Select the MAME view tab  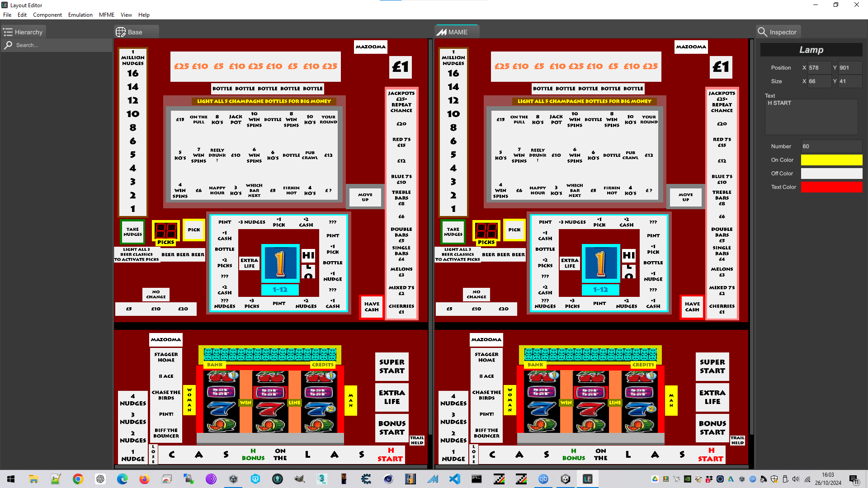coord(457,32)
